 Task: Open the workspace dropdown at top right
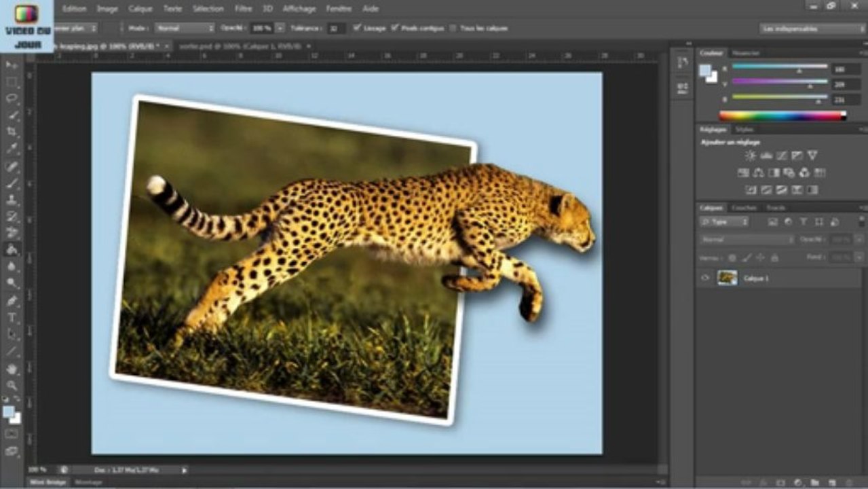pyautogui.click(x=812, y=29)
